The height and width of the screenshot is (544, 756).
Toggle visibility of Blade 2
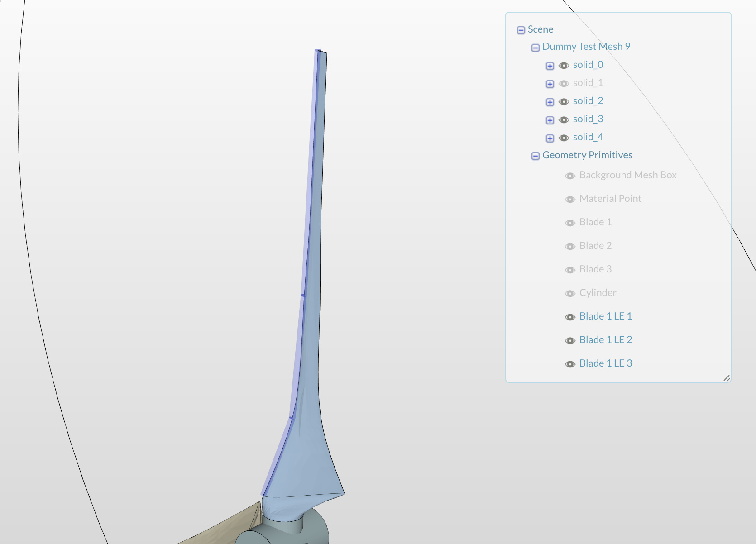tap(570, 246)
